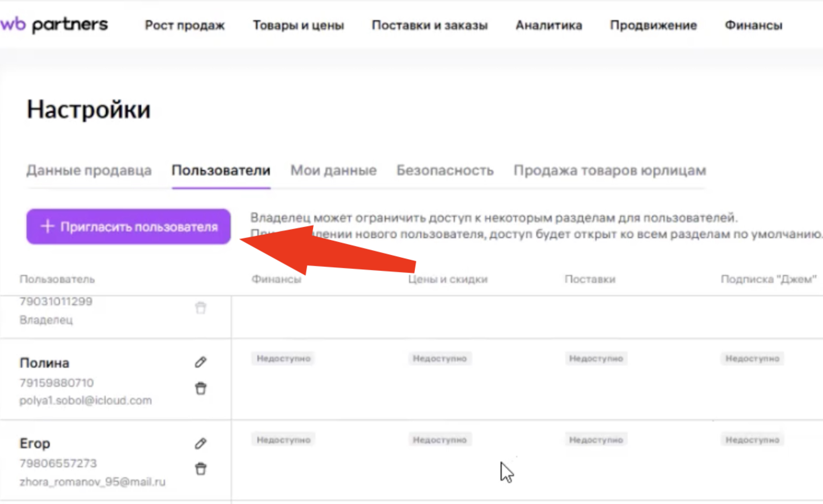This screenshot has height=504, width=823.
Task: Click Недоступно under Поставки for Егор
Action: [596, 440]
